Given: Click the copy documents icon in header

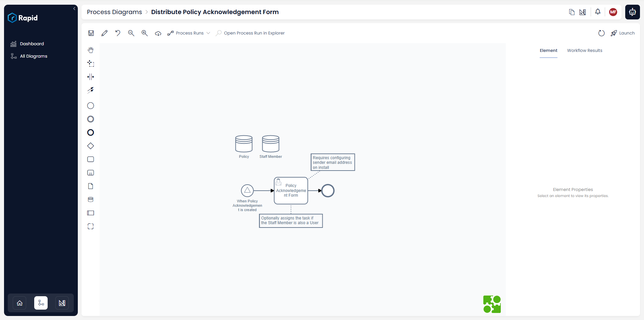Looking at the screenshot, I should pyautogui.click(x=572, y=12).
